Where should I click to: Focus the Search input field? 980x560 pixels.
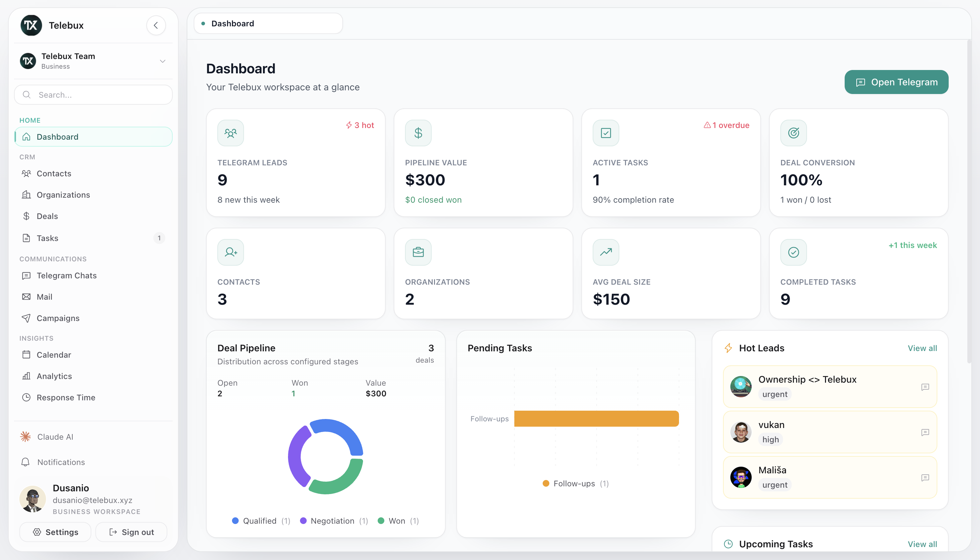[x=93, y=95]
